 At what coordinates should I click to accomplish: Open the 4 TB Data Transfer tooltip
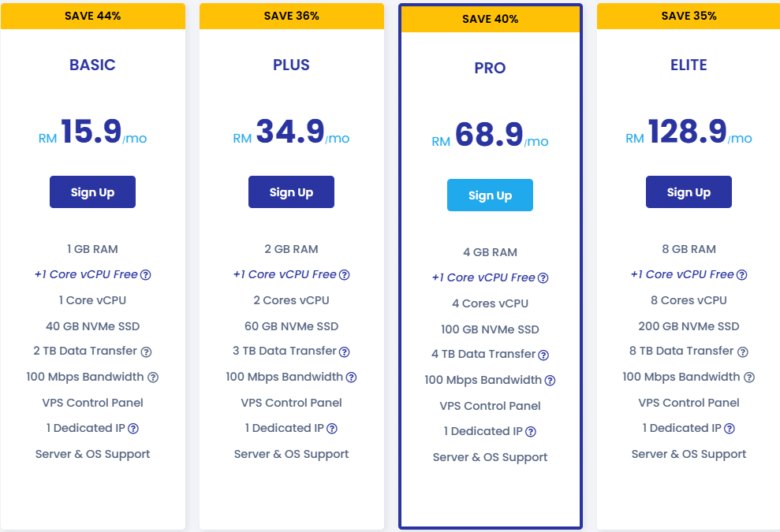click(x=543, y=355)
